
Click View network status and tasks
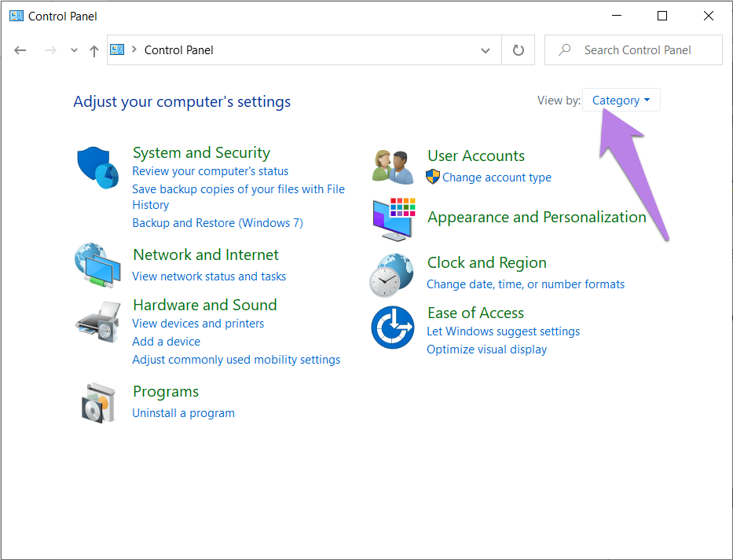[x=209, y=276]
